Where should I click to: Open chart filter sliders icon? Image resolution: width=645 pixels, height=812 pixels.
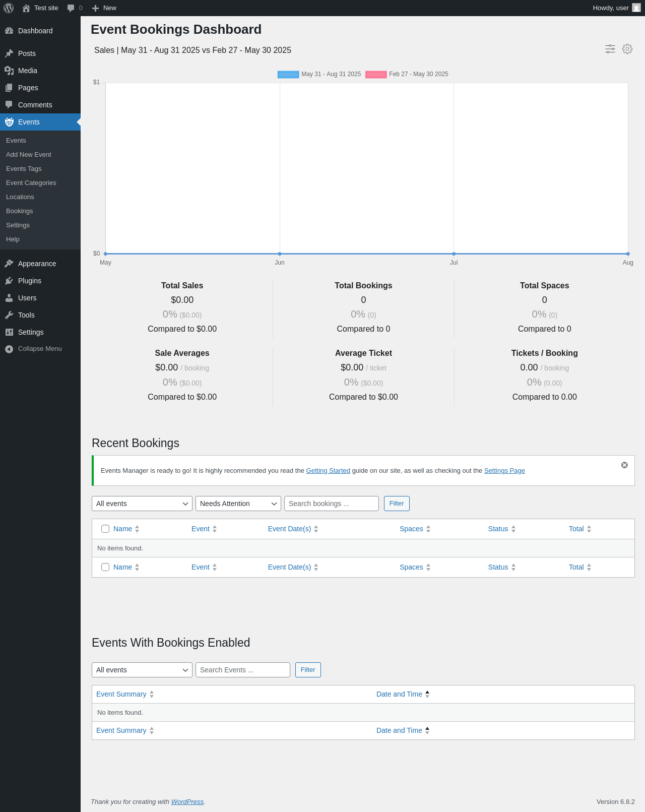click(610, 49)
